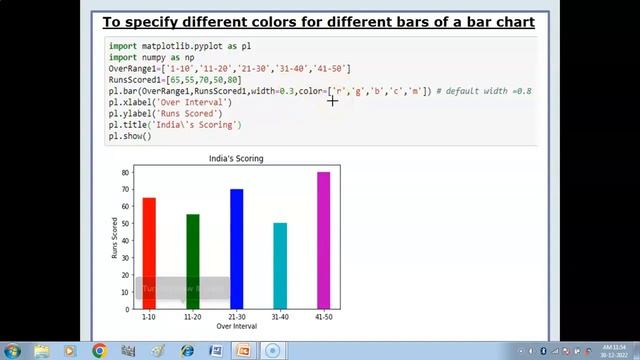Click the cyan bar for 31-40
Screen dimensions: 640x360
tap(280, 266)
